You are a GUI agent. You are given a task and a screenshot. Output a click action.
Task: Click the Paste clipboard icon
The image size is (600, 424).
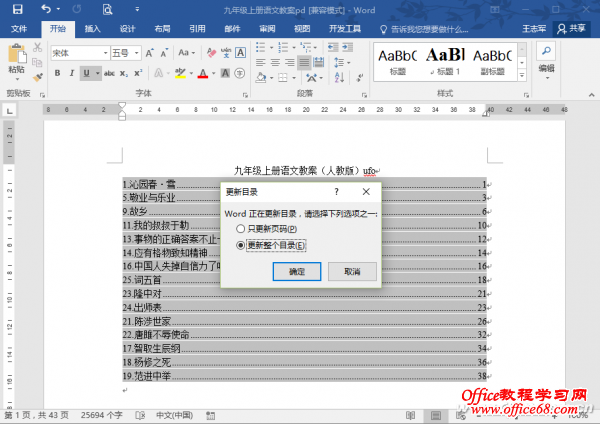[17, 54]
